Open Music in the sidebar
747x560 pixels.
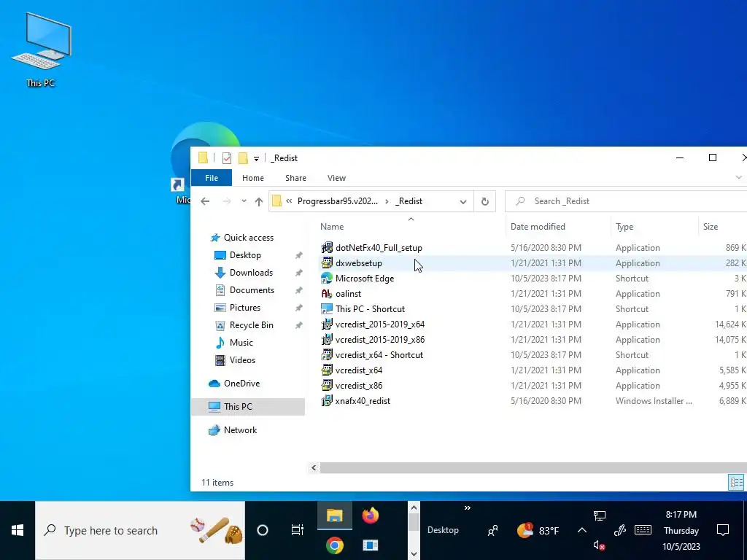(x=241, y=343)
